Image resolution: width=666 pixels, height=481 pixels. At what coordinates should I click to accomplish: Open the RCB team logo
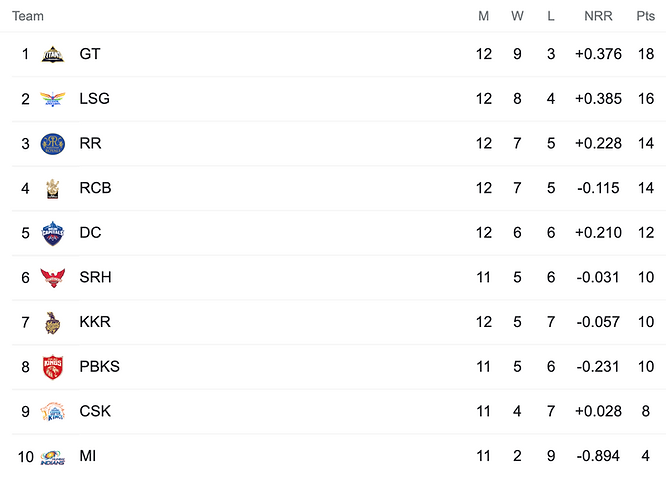click(53, 189)
